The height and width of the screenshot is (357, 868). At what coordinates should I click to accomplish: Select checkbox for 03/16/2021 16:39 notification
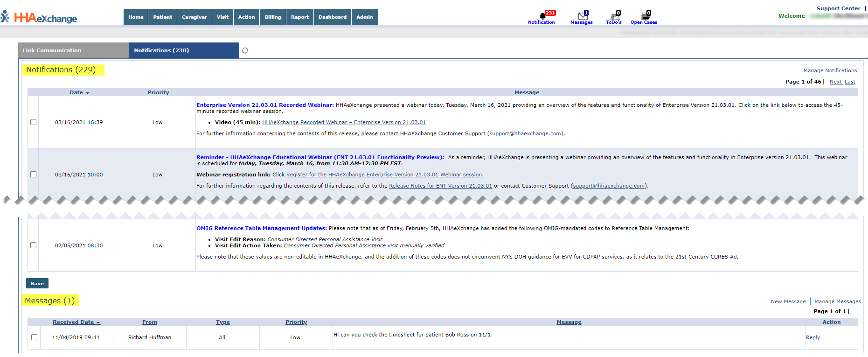tap(33, 122)
